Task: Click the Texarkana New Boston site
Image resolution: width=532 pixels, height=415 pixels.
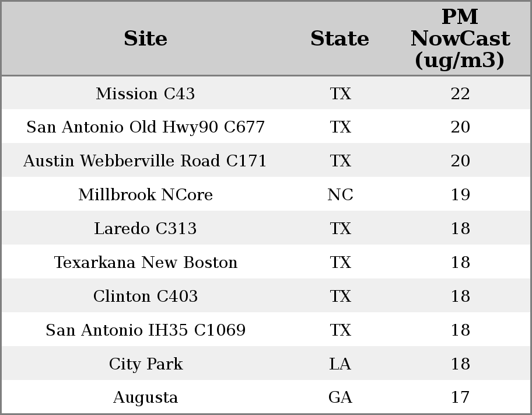Action: tap(145, 263)
